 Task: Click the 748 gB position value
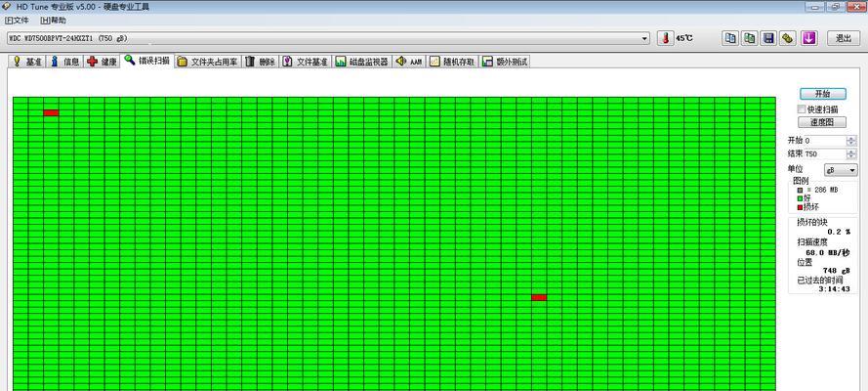[x=837, y=270]
